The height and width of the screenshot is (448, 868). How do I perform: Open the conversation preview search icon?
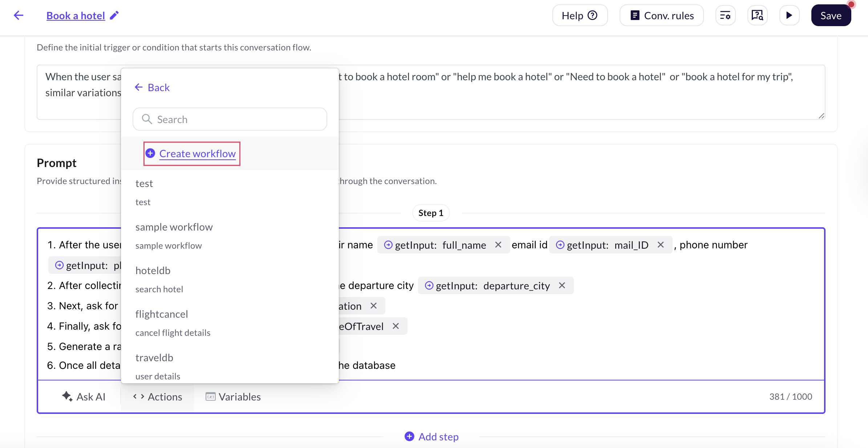coord(757,15)
